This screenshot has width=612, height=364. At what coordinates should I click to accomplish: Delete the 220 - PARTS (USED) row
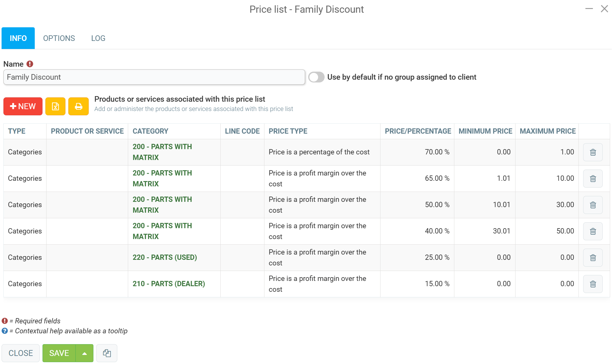[593, 258]
